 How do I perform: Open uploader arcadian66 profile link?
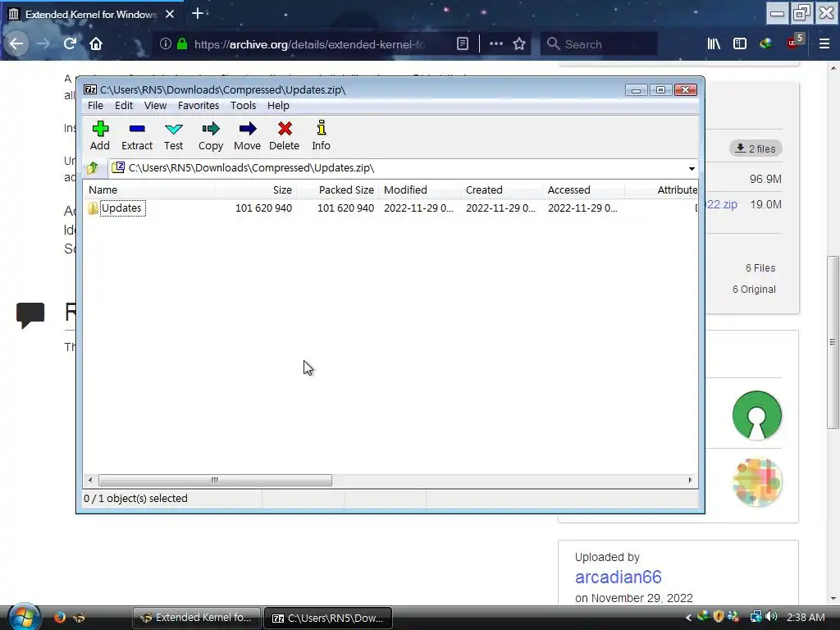pos(619,577)
